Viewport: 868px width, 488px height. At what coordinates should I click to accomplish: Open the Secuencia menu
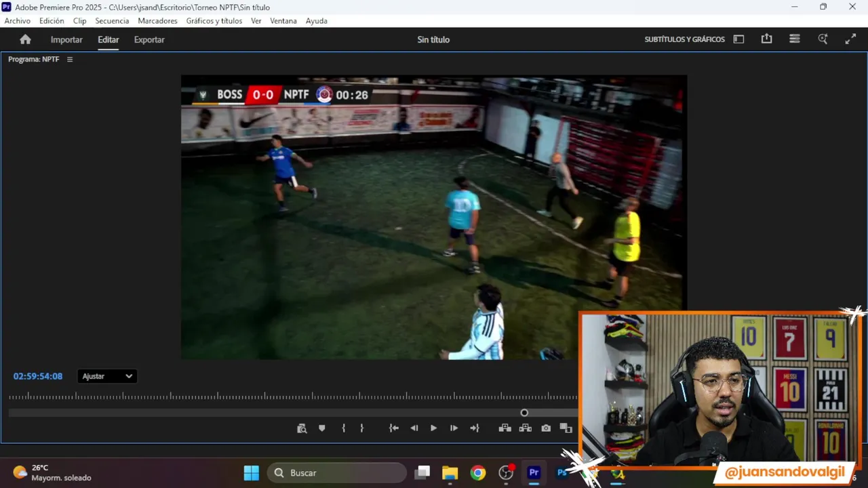[112, 21]
